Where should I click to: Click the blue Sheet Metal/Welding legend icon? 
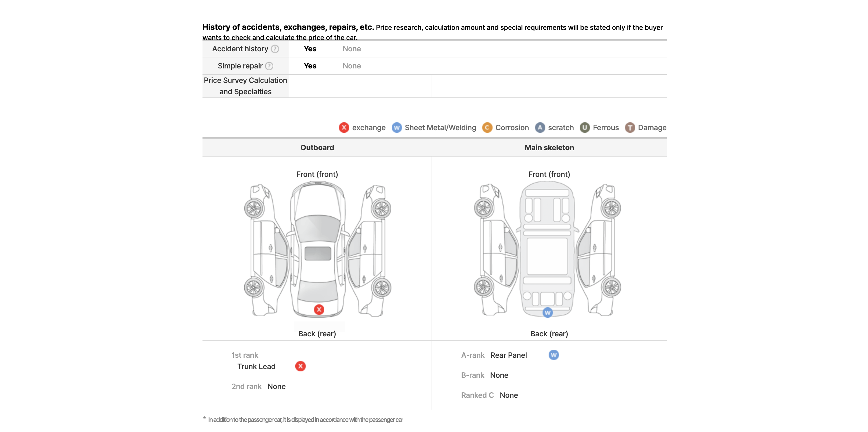click(x=396, y=127)
